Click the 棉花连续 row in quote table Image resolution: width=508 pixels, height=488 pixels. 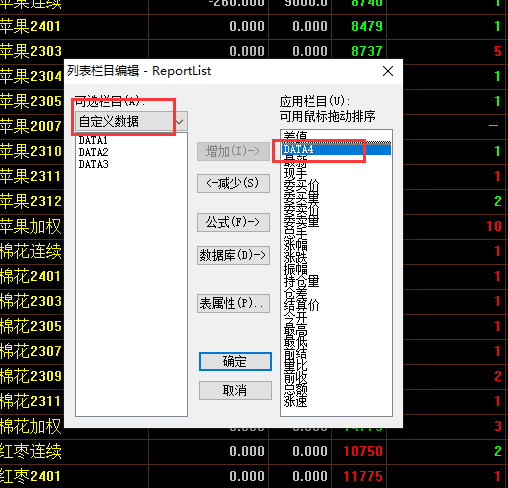[31, 251]
